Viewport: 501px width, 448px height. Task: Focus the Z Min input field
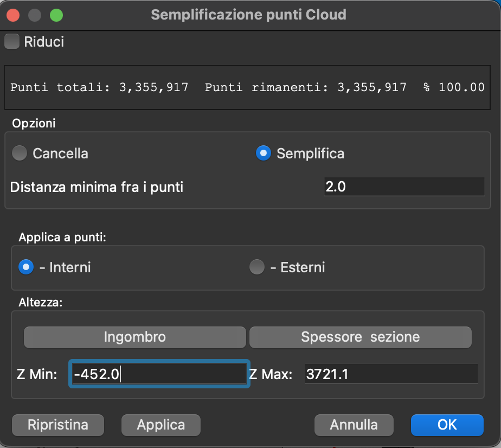pos(158,374)
